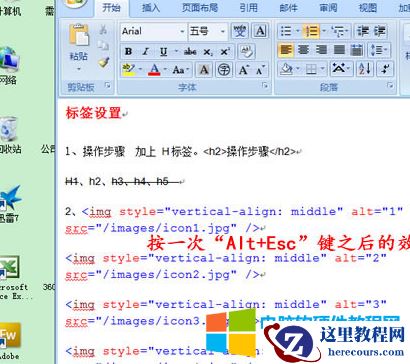Open the font color dropdown arrow
410x364 pixels.
coord(165,70)
